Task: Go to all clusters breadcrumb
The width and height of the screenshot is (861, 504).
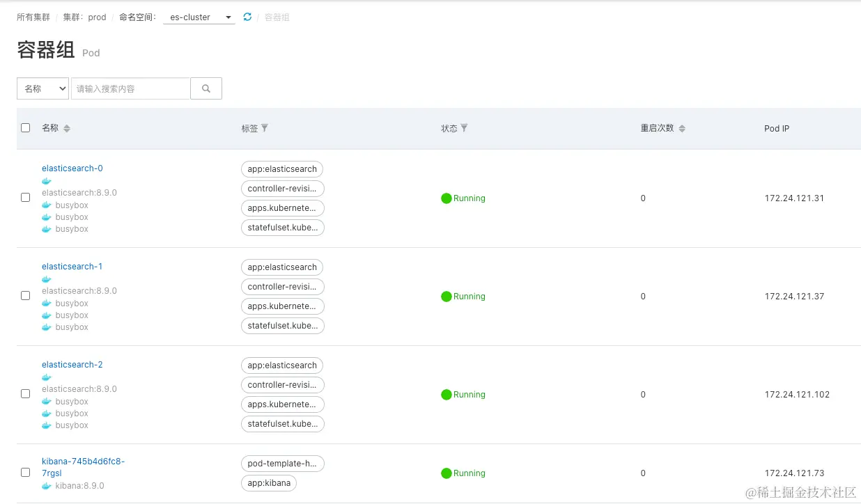Action: click(33, 17)
